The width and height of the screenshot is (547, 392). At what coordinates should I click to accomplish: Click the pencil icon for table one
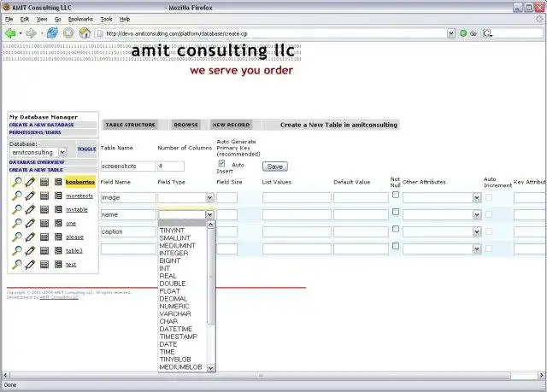click(31, 224)
